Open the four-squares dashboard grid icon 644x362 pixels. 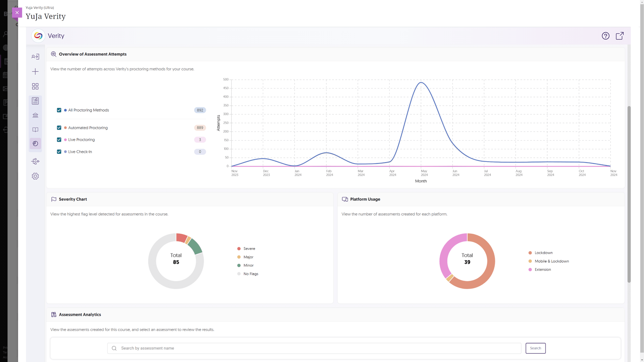(35, 86)
